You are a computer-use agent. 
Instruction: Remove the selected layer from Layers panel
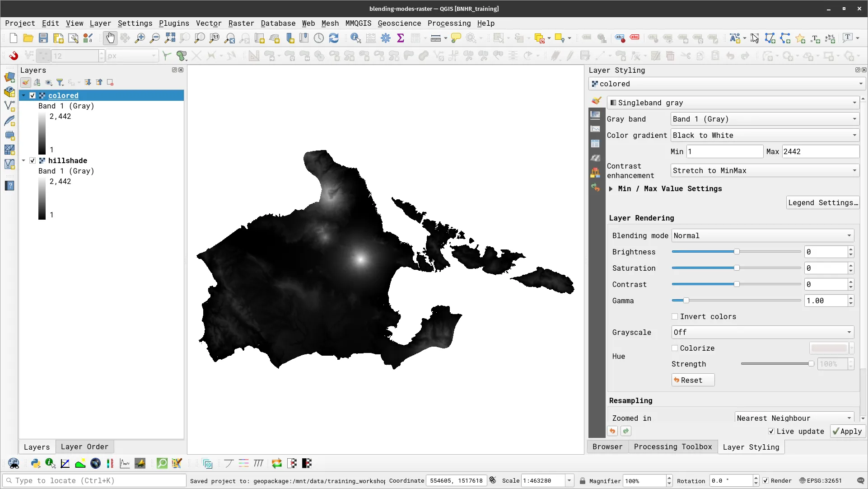tap(110, 82)
